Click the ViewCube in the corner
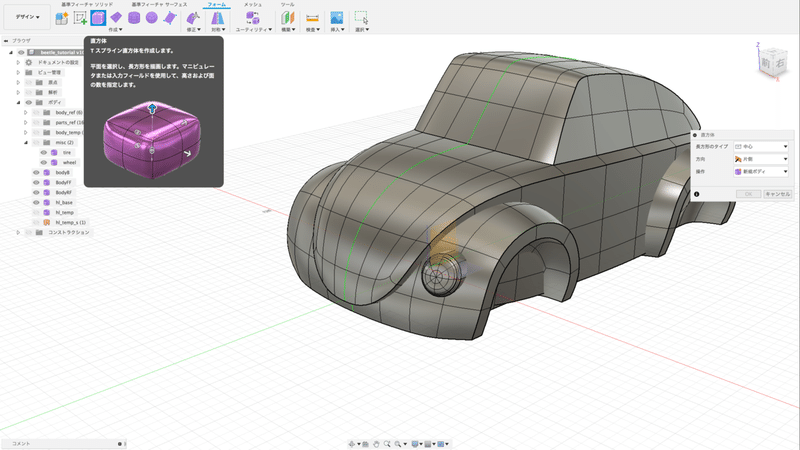 774,59
